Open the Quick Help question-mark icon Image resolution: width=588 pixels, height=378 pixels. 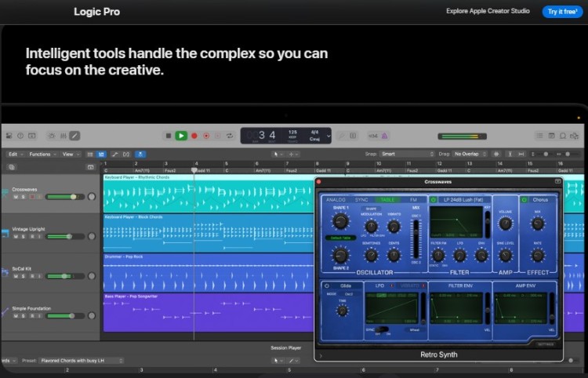20,136
